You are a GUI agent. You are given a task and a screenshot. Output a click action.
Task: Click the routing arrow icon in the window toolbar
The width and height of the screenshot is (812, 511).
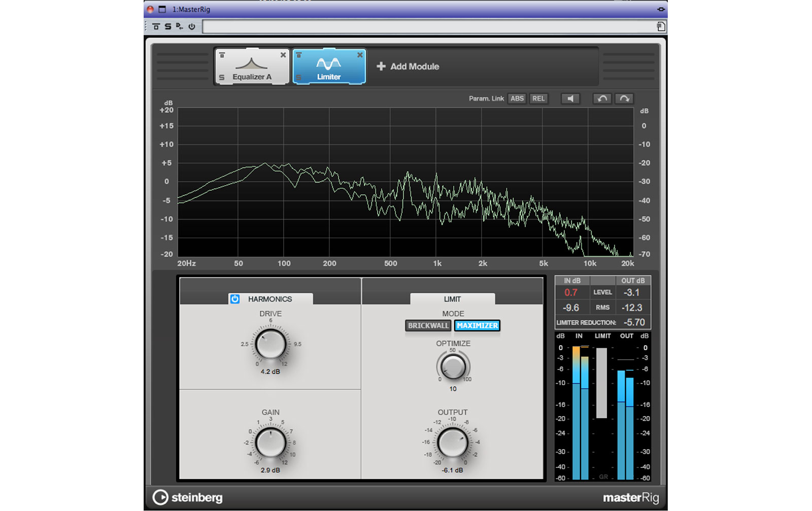click(x=180, y=26)
